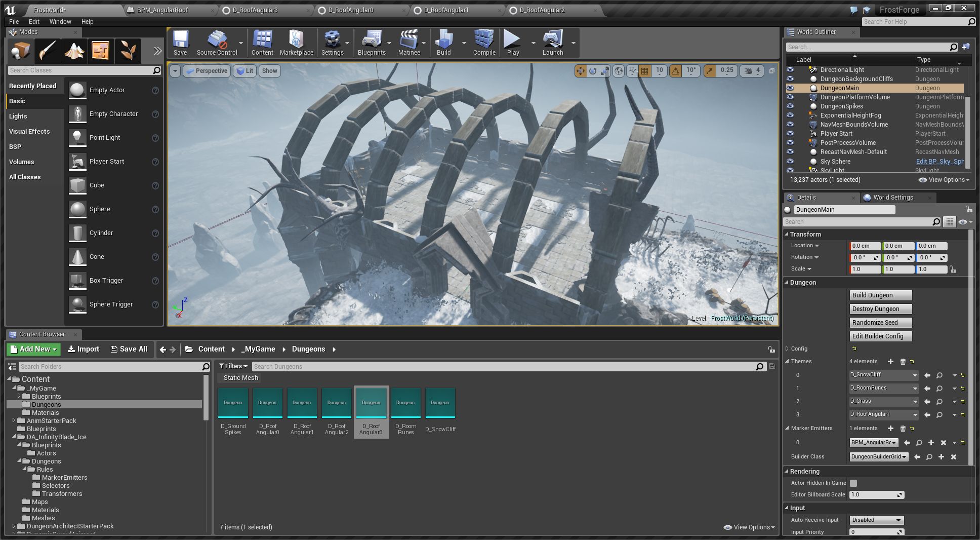Click Save All button
980x540 pixels.
(129, 349)
